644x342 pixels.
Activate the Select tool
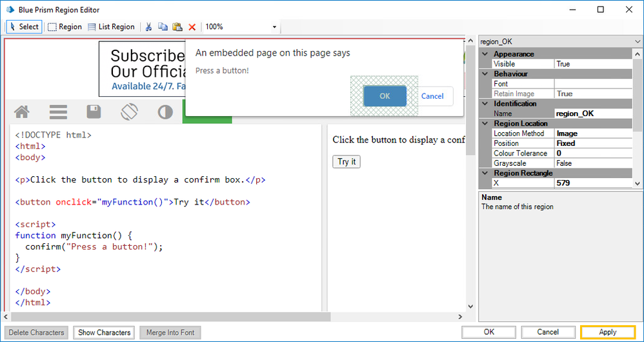(24, 27)
